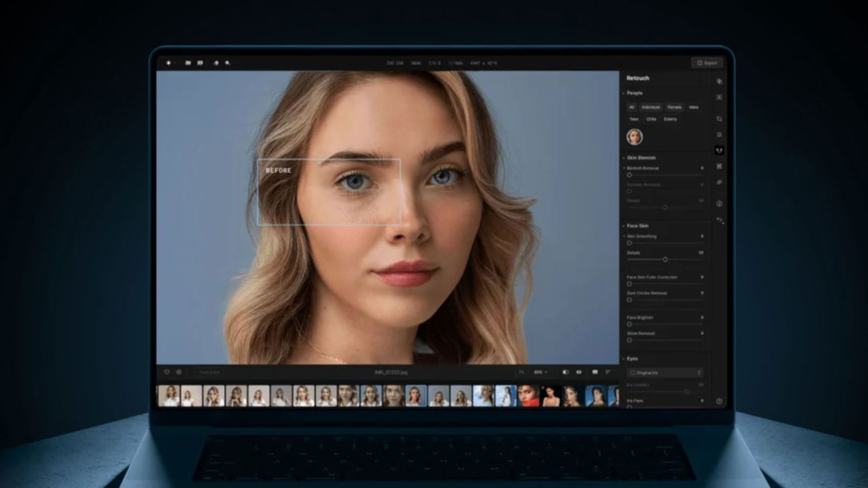
Task: Click the info icon in the right sidebar
Action: pos(720,203)
